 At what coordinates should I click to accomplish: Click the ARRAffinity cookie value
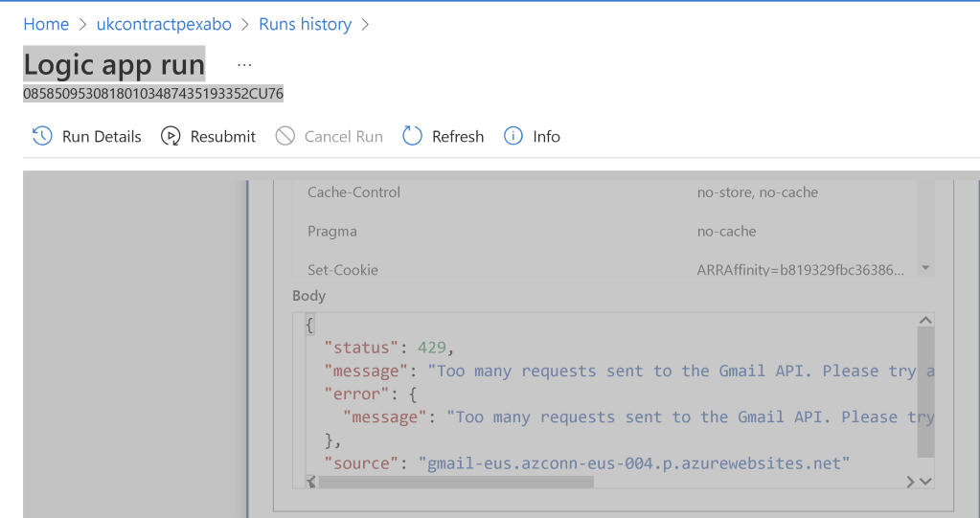(x=800, y=270)
